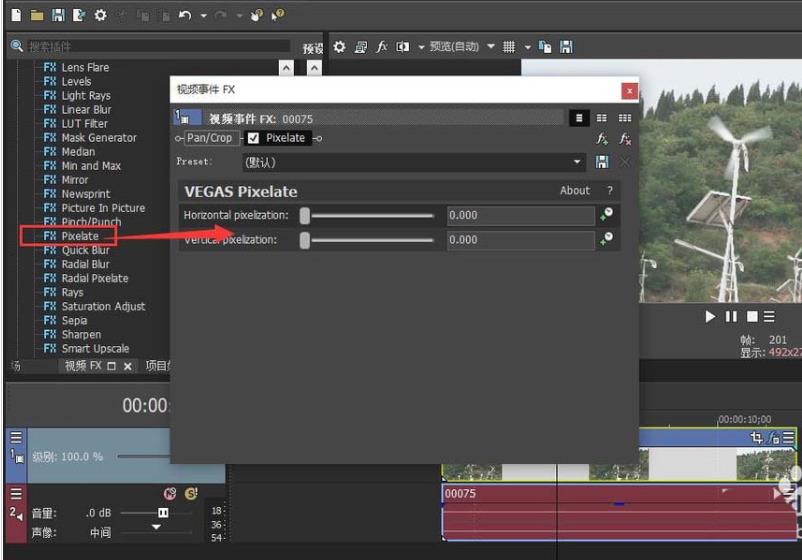Click the Vertical pixelization value field

[x=521, y=240]
